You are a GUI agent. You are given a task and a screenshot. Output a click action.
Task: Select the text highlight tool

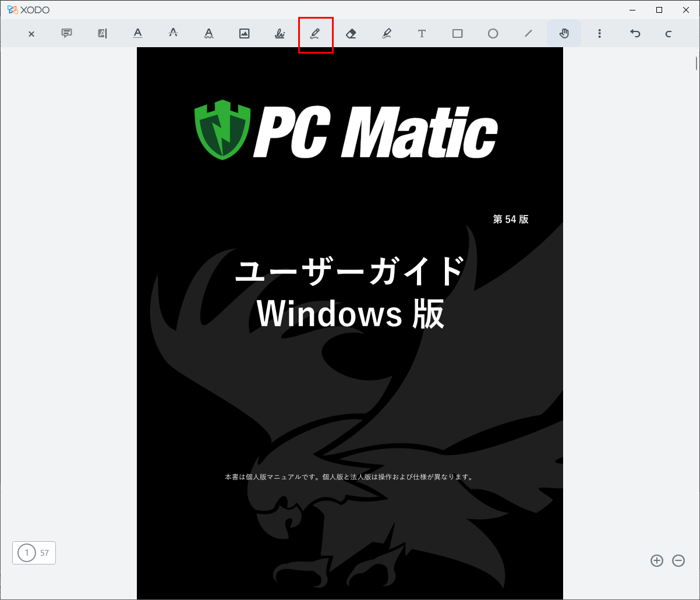click(102, 33)
